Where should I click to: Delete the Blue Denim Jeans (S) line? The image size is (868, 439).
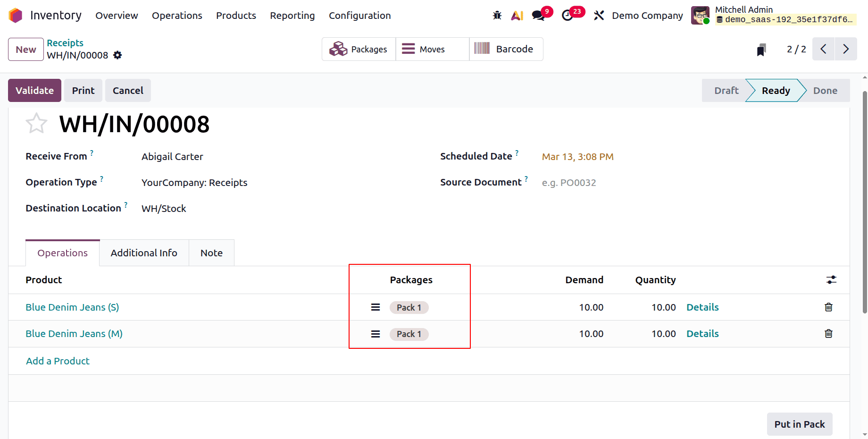pyautogui.click(x=828, y=307)
